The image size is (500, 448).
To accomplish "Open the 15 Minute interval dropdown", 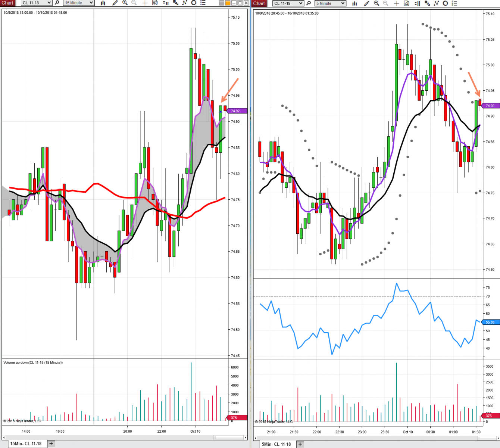I will 78,3.
